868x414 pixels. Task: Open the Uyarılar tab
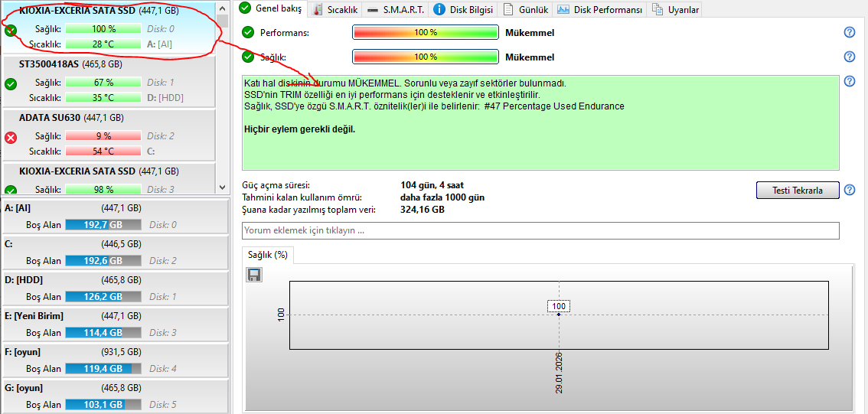(674, 9)
